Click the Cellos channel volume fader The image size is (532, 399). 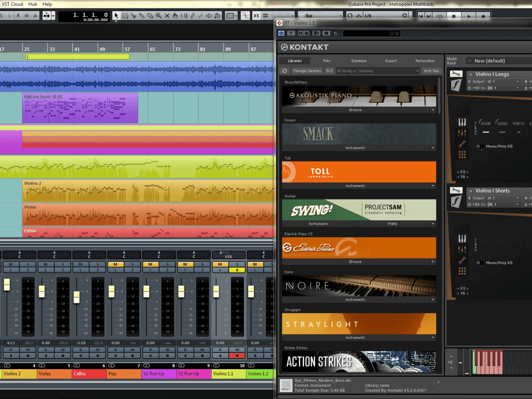(77, 297)
